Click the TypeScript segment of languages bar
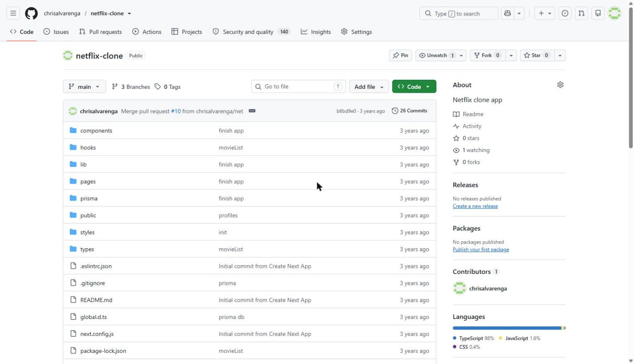Viewport: 634px width, 364px height. pyautogui.click(x=507, y=328)
